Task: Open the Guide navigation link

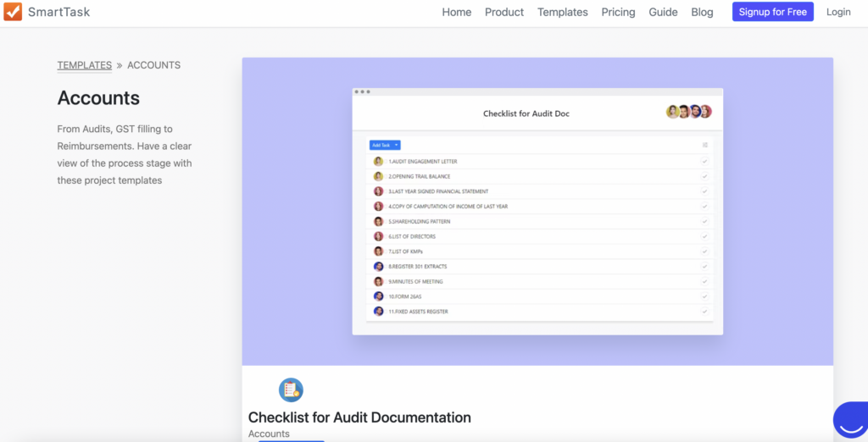Action: [x=663, y=12]
